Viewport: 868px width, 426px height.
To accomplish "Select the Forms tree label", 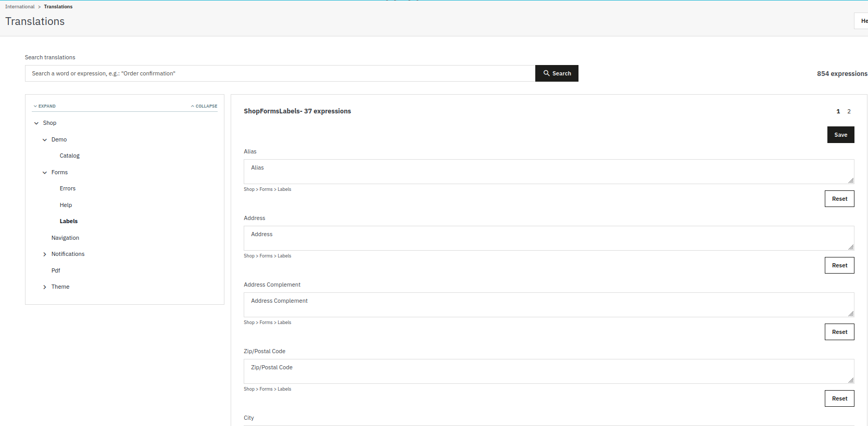I will tap(59, 172).
